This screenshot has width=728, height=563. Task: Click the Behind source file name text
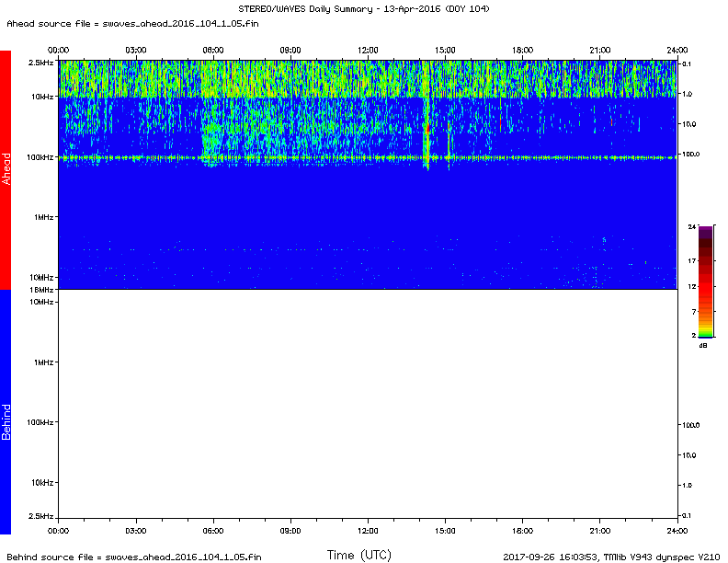(135, 557)
